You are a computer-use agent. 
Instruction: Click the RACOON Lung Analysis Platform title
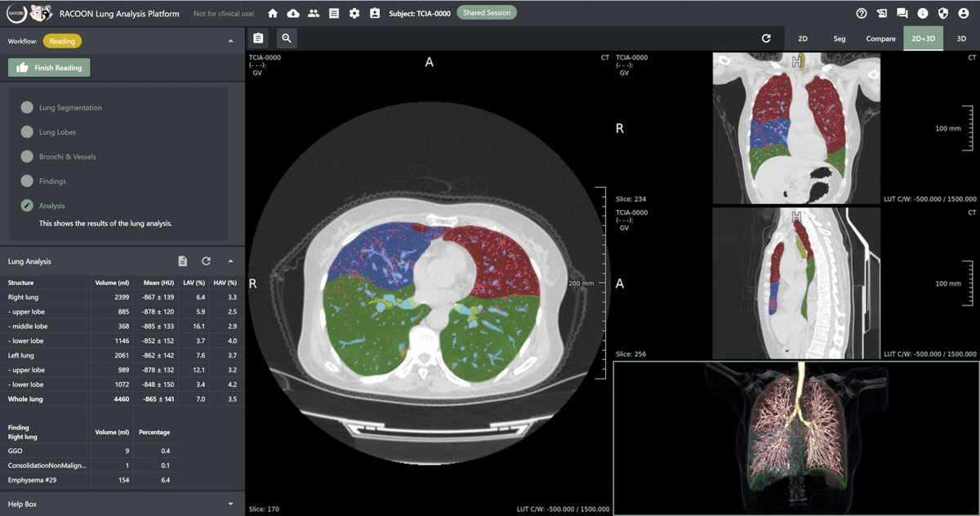point(119,13)
